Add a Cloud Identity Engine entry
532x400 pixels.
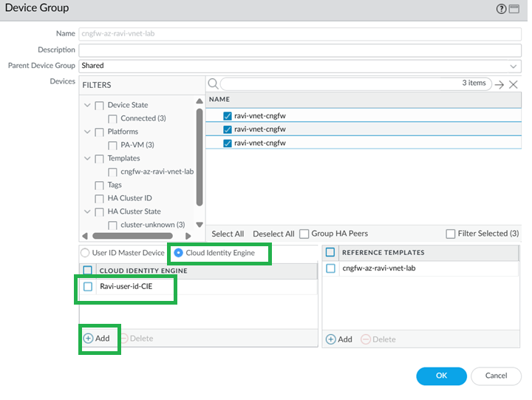tap(97, 338)
